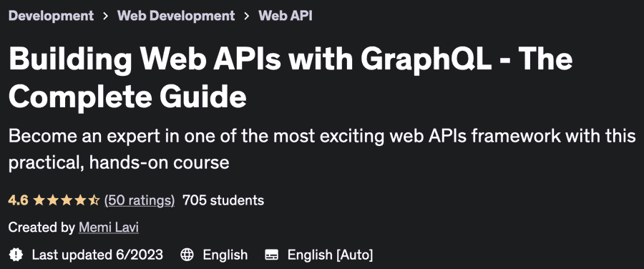The height and width of the screenshot is (269, 644).
Task: Click the 4.6 rating score
Action: pyautogui.click(x=18, y=200)
